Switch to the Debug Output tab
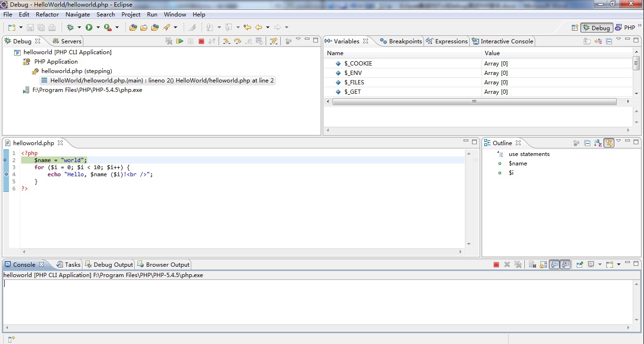644x344 pixels. (109, 265)
